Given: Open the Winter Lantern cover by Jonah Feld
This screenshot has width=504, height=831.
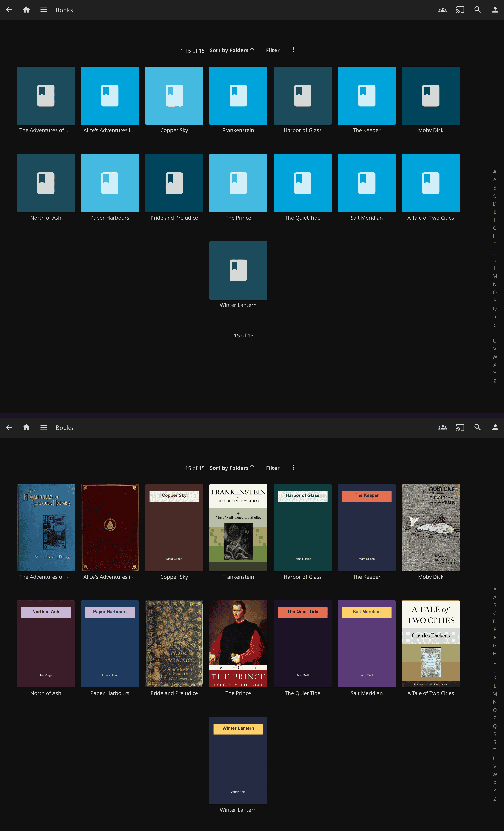Looking at the screenshot, I should (x=238, y=761).
